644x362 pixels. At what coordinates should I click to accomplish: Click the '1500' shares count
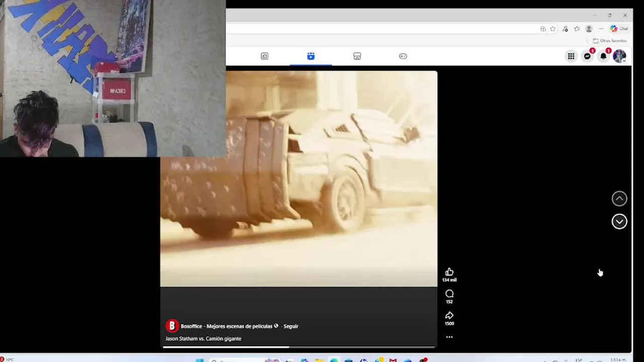point(449,324)
